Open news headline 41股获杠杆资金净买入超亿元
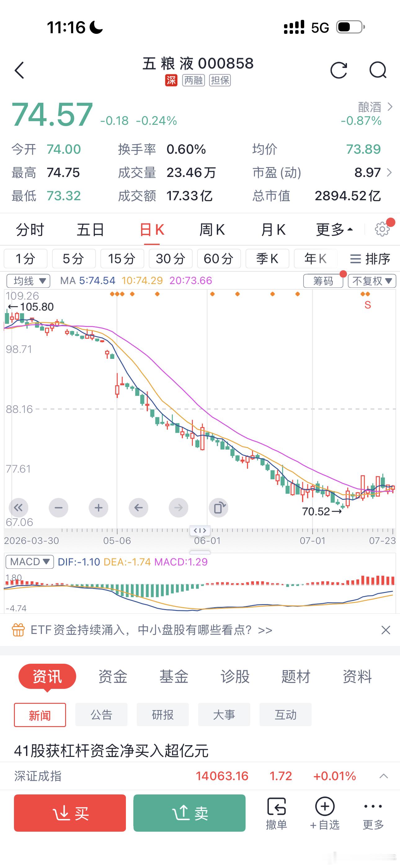 [111, 751]
